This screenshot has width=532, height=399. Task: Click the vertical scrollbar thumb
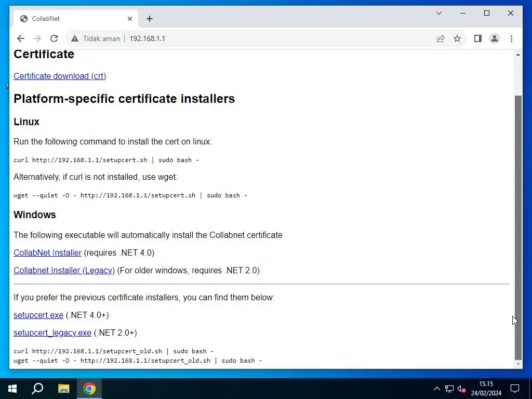point(518,228)
